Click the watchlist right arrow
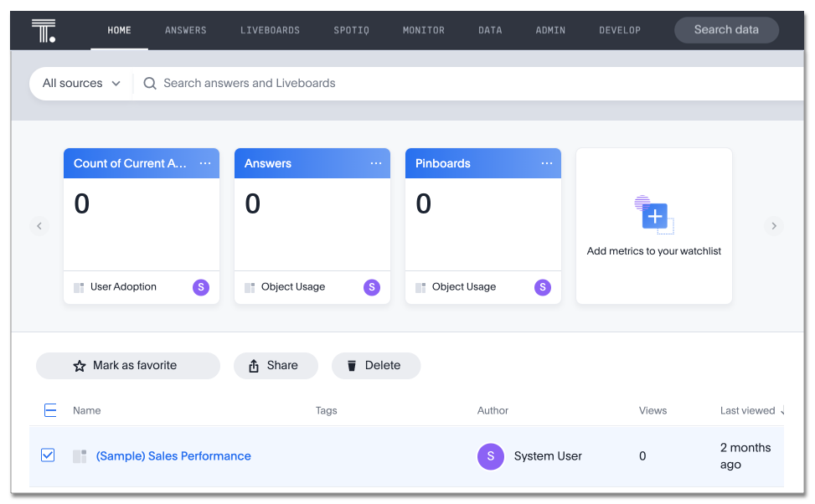 [x=773, y=226]
